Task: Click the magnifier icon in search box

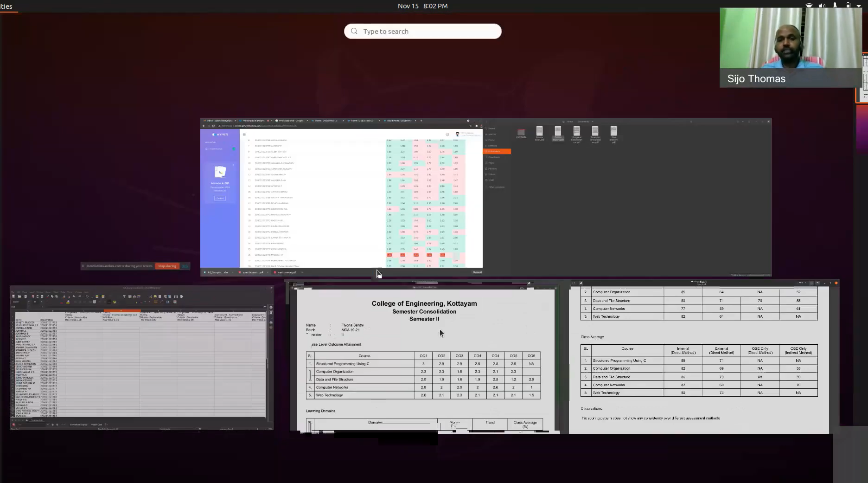Action: tap(354, 31)
